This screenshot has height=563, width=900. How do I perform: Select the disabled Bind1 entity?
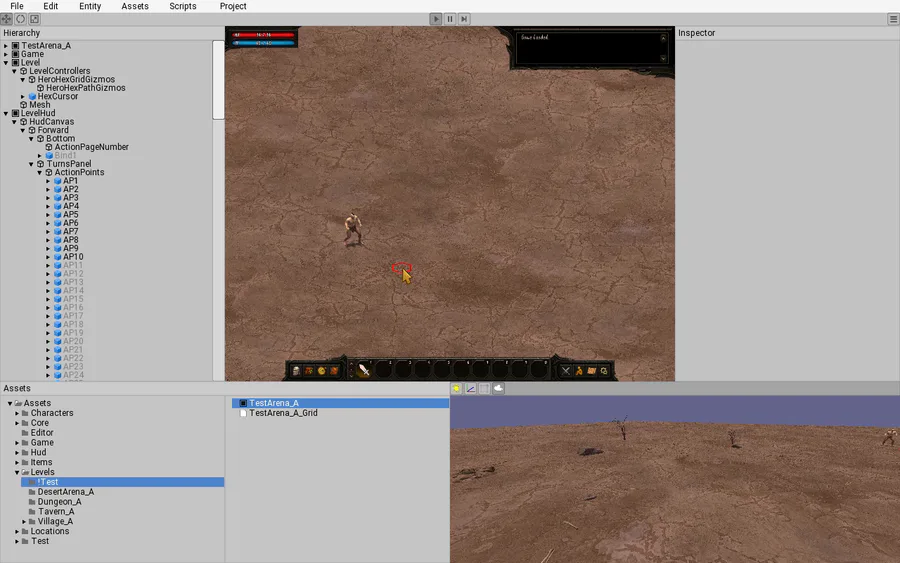[65, 155]
